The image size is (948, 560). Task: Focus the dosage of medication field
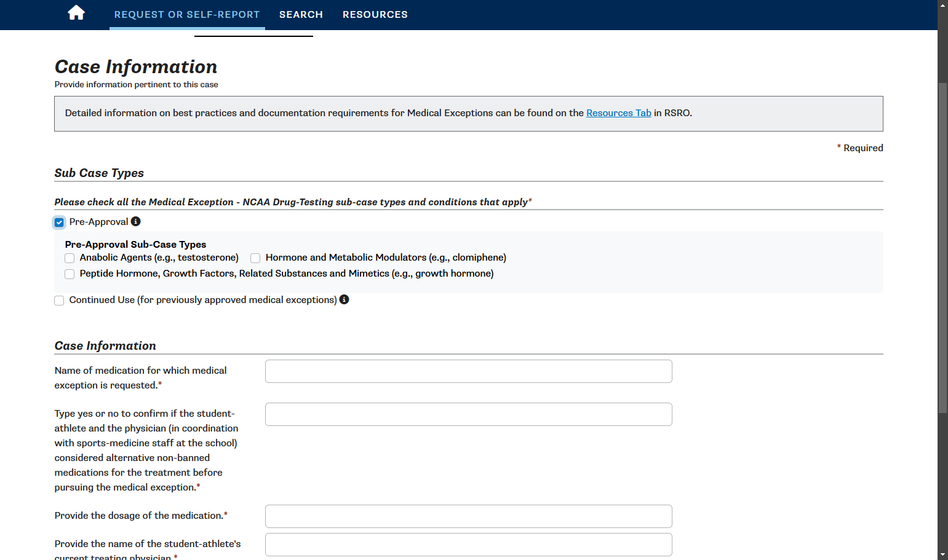click(469, 516)
